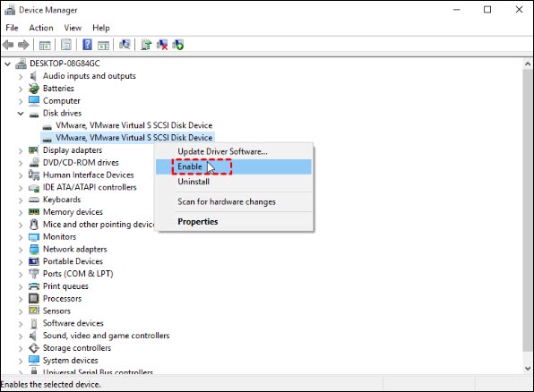Click the Print queues label

[x=65, y=286]
